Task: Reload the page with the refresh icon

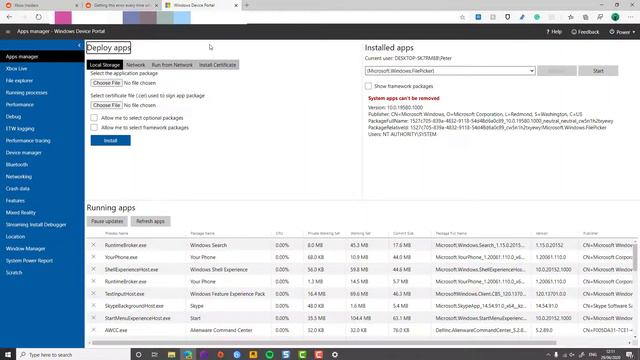Action: [38, 17]
